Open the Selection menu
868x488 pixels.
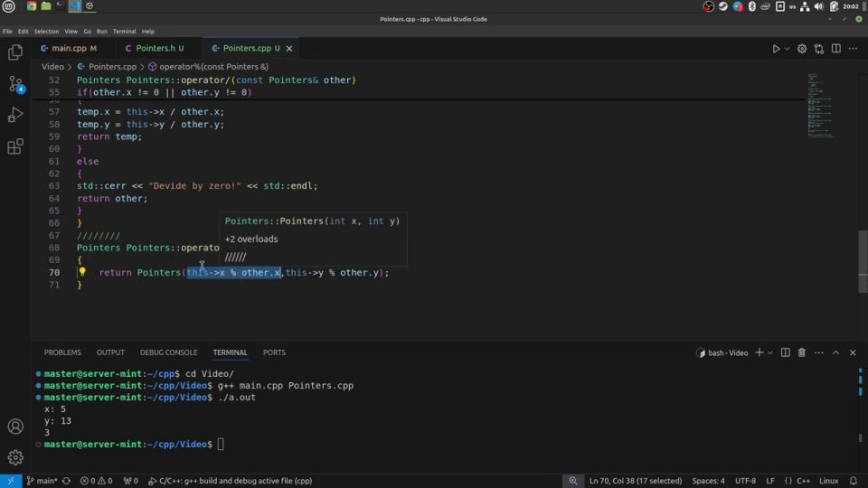[x=46, y=32]
